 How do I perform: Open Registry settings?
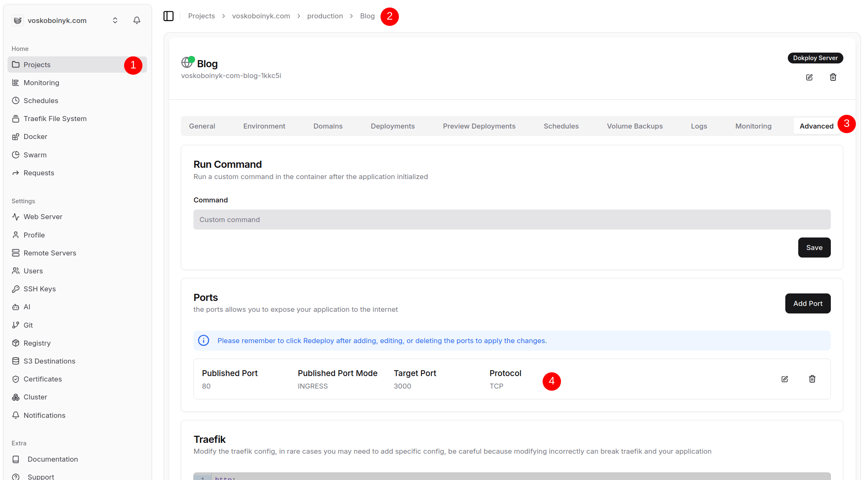point(37,343)
